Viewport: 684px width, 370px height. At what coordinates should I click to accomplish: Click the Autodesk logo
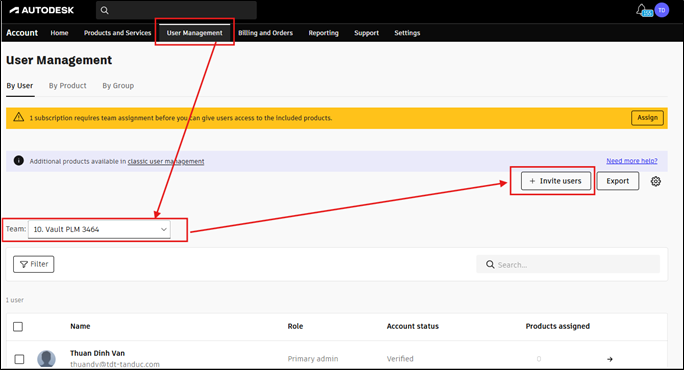tap(42, 10)
